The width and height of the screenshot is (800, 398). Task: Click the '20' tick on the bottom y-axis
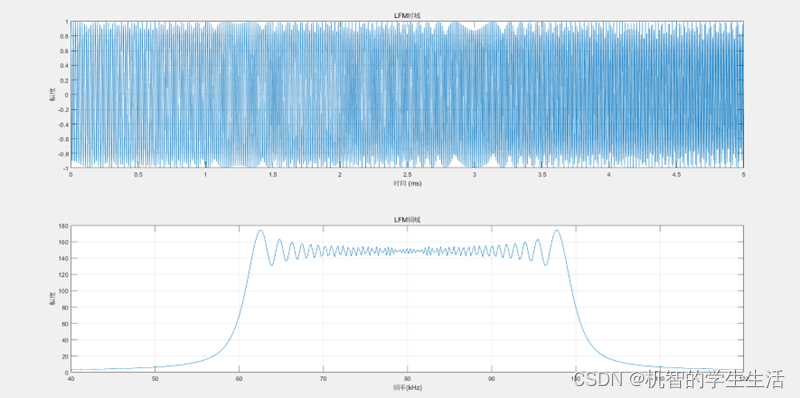(x=65, y=356)
